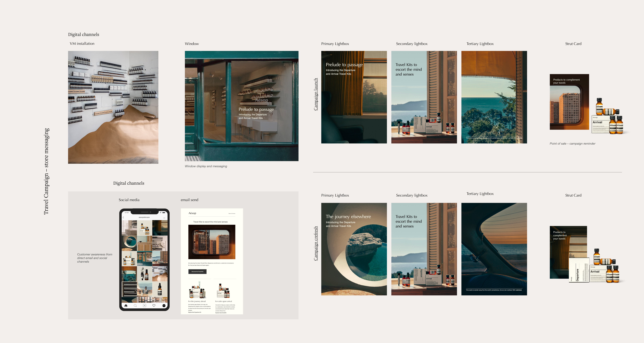Open Campaign refresh secondary lightbox image

[424, 249]
